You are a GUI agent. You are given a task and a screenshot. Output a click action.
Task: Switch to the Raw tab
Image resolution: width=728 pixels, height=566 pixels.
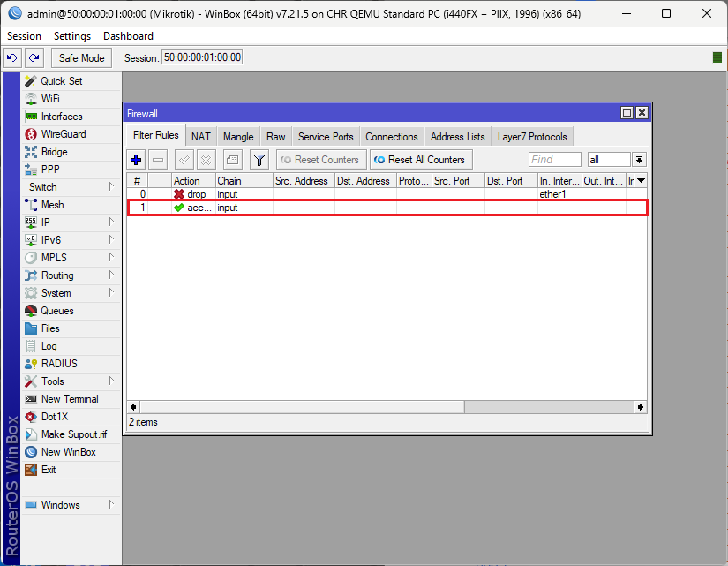point(276,137)
